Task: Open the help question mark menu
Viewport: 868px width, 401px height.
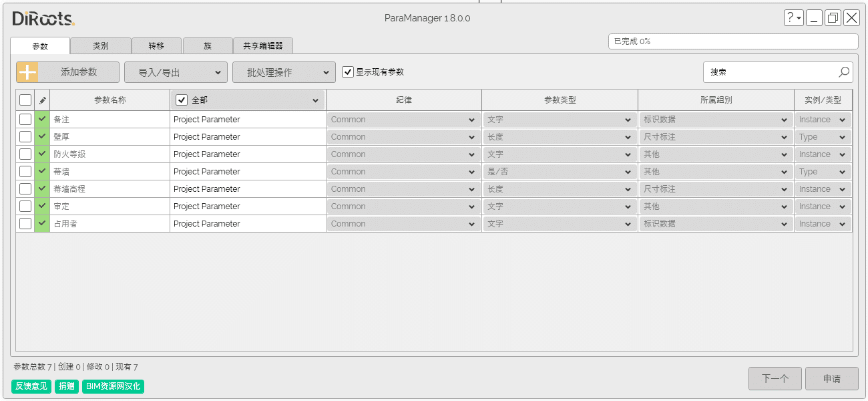Action: [x=793, y=18]
